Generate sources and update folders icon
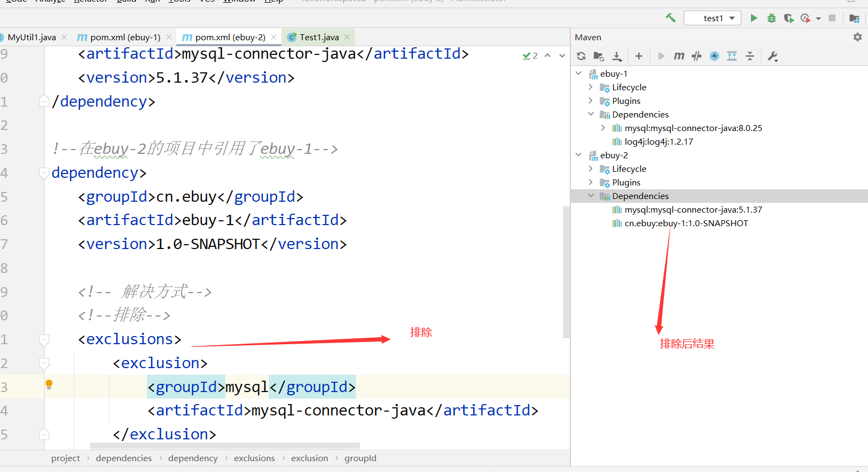This screenshot has width=868, height=472. [x=599, y=56]
